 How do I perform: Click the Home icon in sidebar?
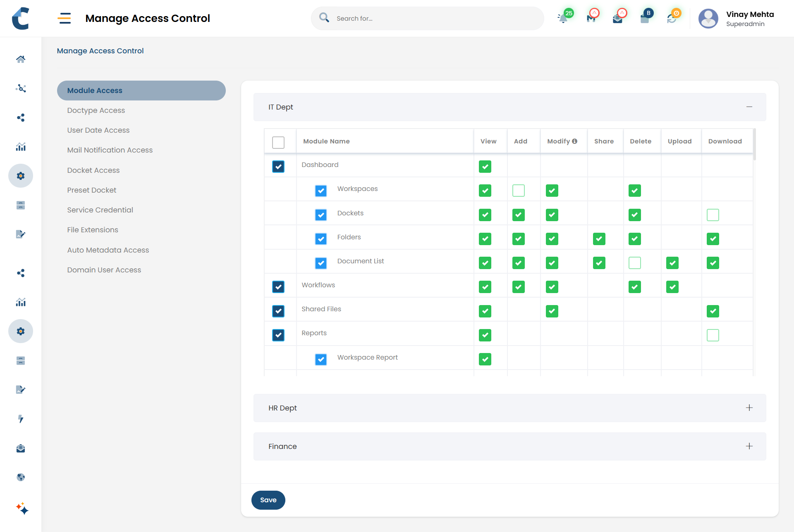[x=21, y=59]
